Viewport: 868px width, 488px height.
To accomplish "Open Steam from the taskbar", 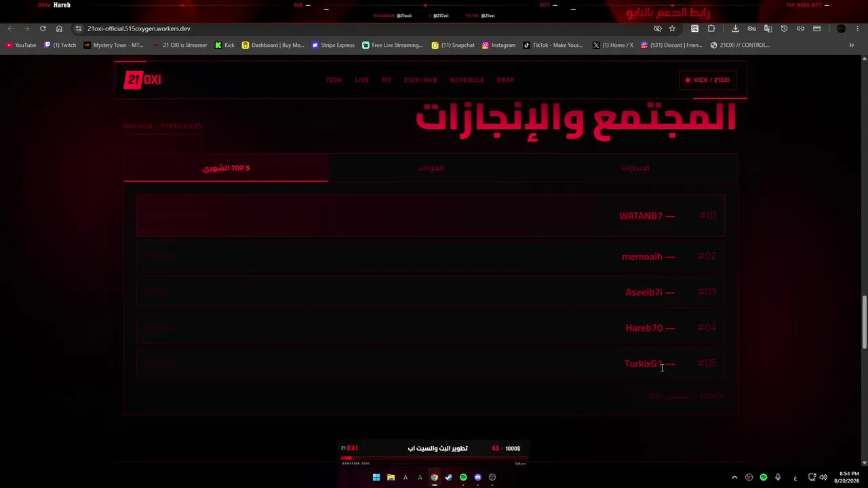I will (448, 477).
